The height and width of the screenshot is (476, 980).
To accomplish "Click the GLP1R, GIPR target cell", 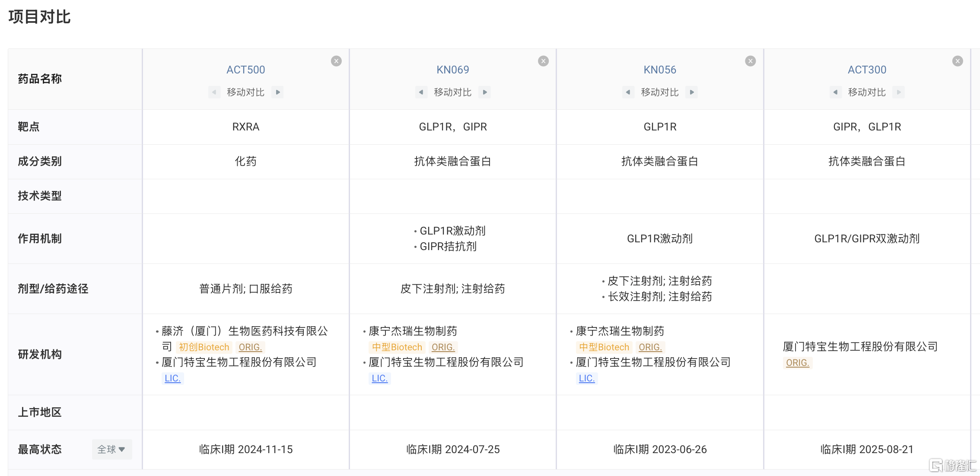I will point(452,127).
